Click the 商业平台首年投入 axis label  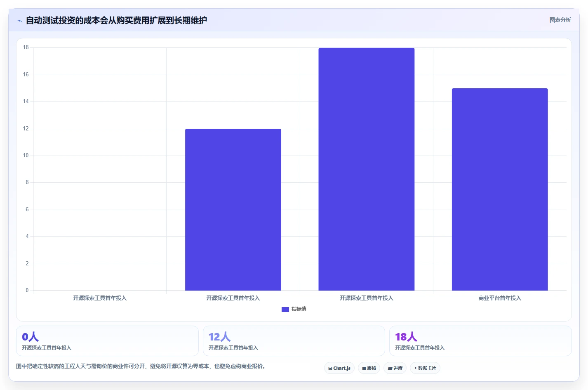pos(500,298)
